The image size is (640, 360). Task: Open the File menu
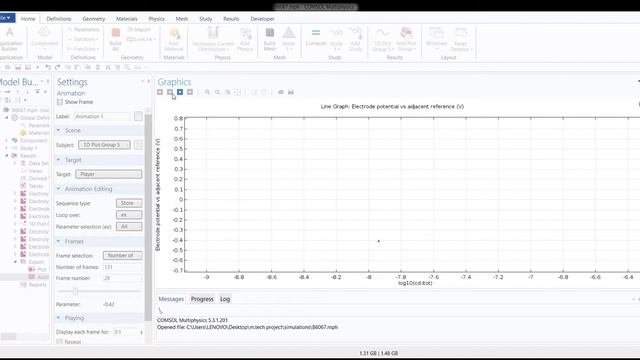pyautogui.click(x=7, y=18)
